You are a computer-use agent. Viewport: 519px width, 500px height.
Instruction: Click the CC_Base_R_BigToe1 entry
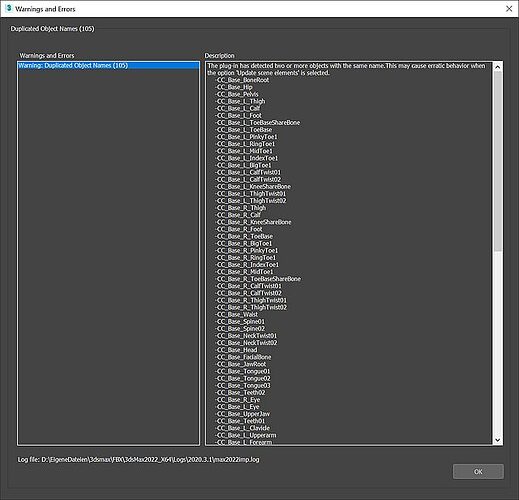[244, 243]
